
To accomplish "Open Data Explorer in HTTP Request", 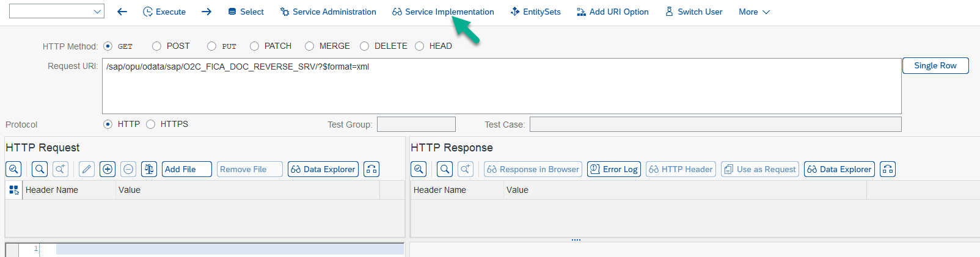I will pyautogui.click(x=323, y=169).
